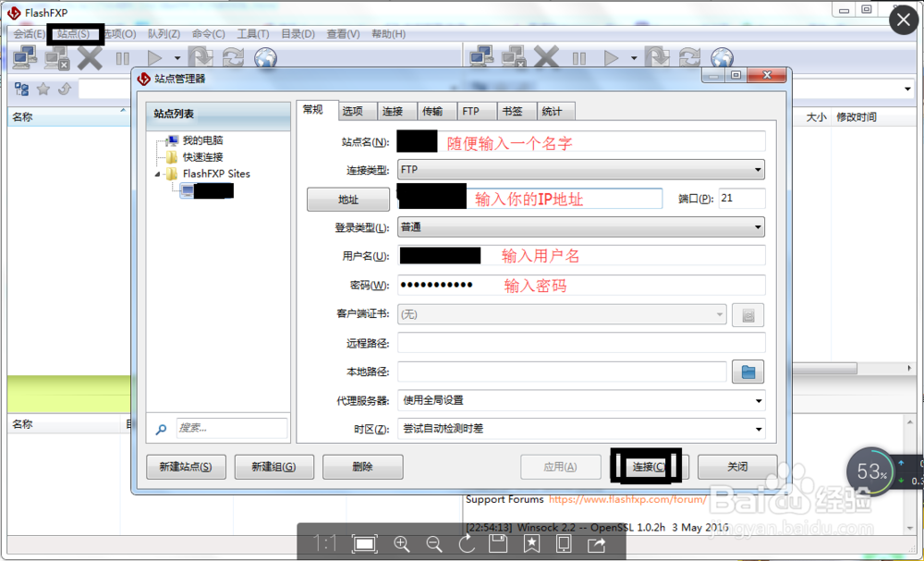This screenshot has width=924, height=561.
Task: Click the star bookmark icon in FlashFXP
Action: pyautogui.click(x=43, y=89)
